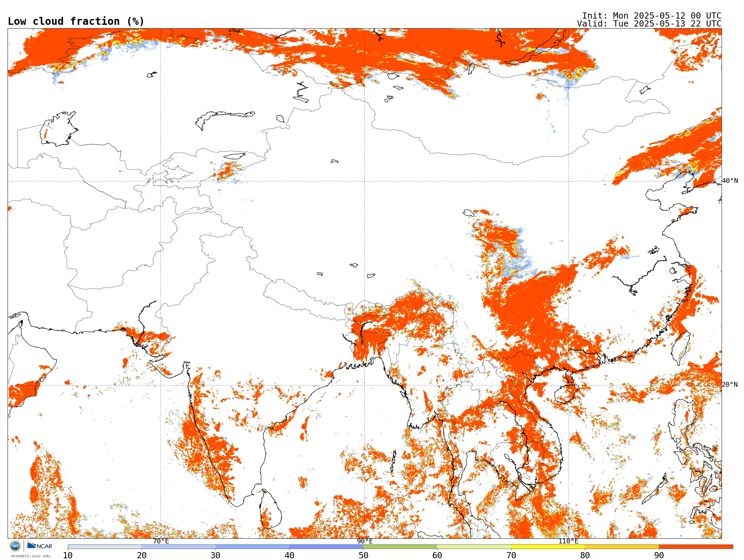Click the 110°E longitude label

click(x=568, y=541)
